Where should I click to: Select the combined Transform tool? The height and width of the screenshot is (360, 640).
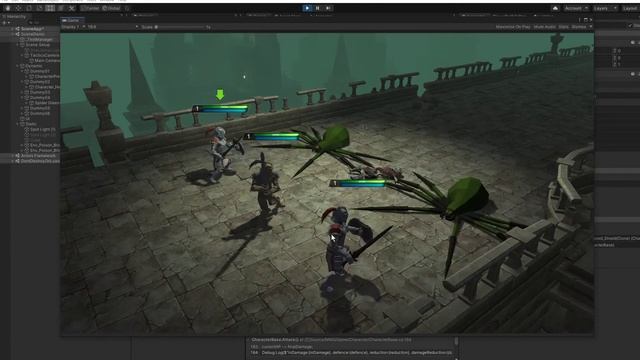(x=61, y=8)
